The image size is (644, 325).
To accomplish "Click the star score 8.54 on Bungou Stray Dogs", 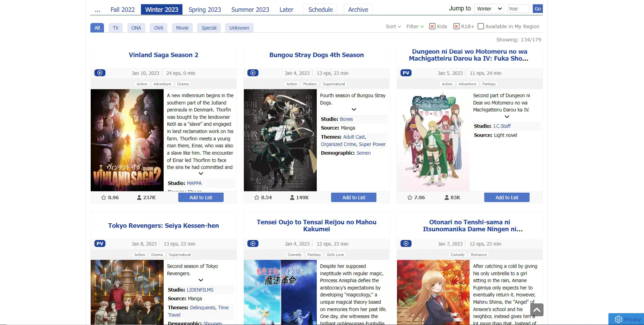I will point(263,198).
